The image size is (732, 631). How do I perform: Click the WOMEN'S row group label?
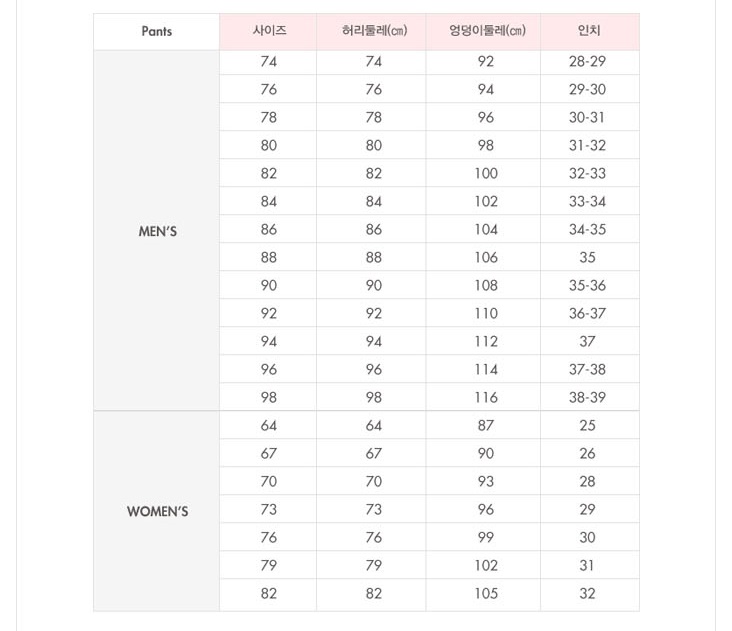tap(157, 511)
